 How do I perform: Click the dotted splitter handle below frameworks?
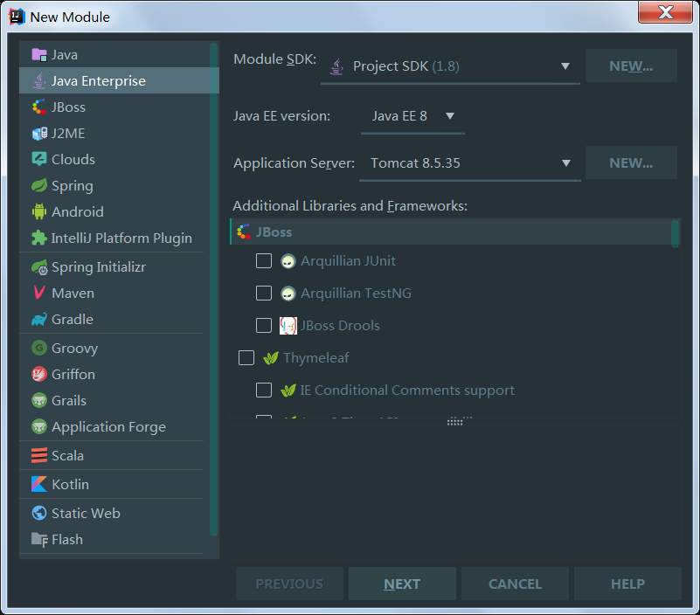tap(455, 422)
